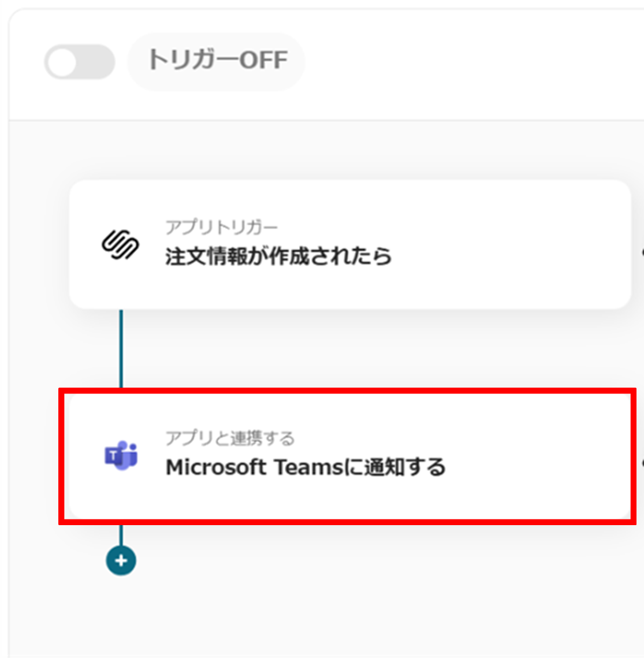
Task: Click blank space inside the Teams card
Action: pyautogui.click(x=537, y=456)
